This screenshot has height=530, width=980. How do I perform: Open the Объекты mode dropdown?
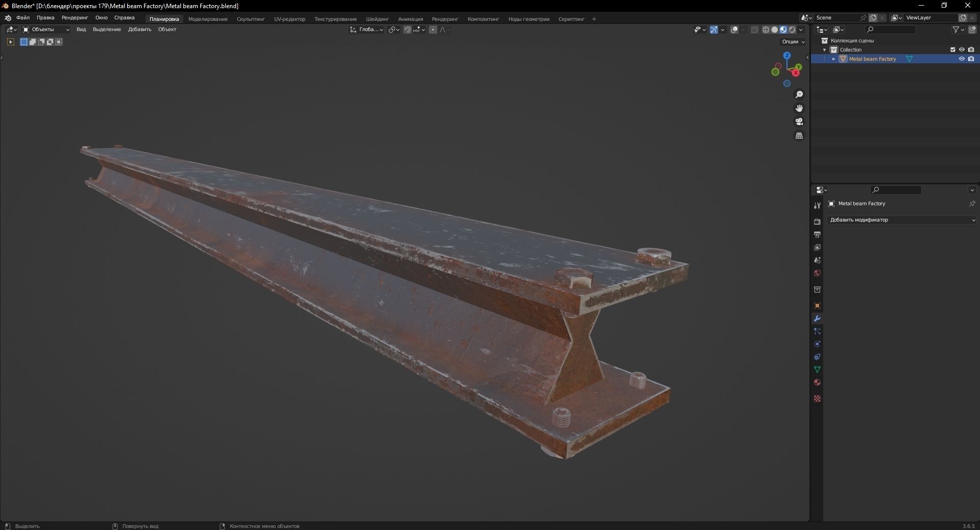click(46, 30)
